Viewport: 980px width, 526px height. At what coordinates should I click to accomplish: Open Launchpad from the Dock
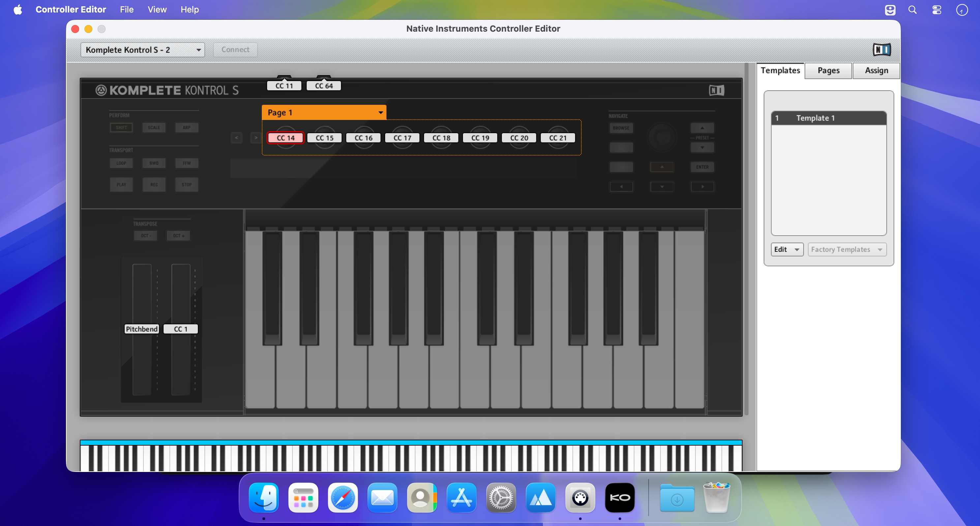[303, 497]
